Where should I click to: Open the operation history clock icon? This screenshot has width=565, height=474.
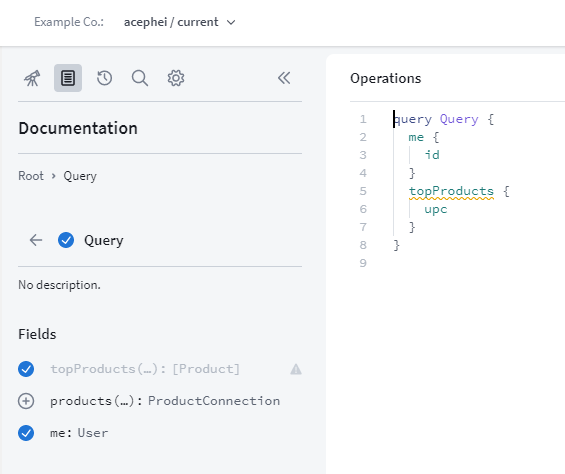coord(104,78)
